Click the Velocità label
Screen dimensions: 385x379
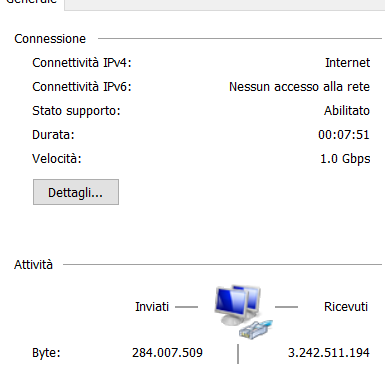(57, 159)
